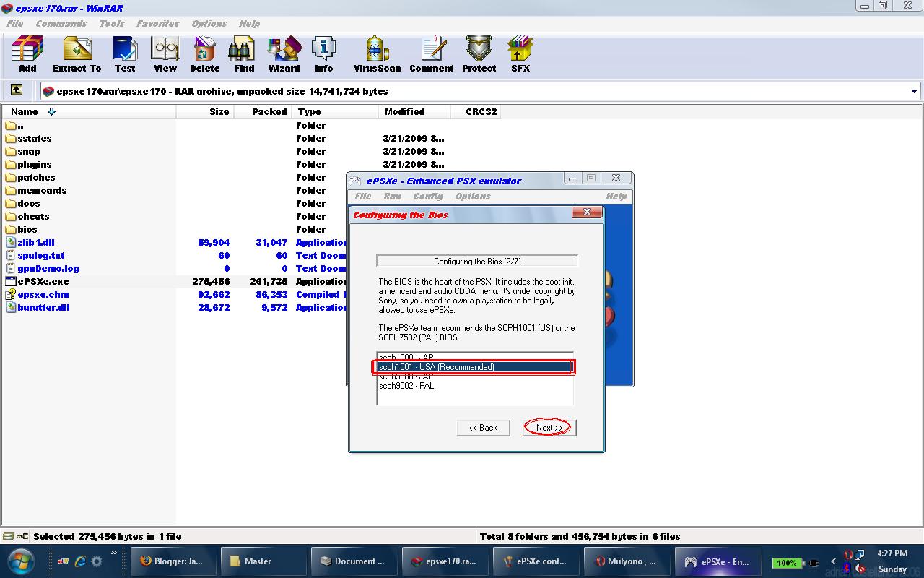Viewport: 924px width, 578px height.
Task: Run the Test archive tool
Action: [x=125, y=55]
